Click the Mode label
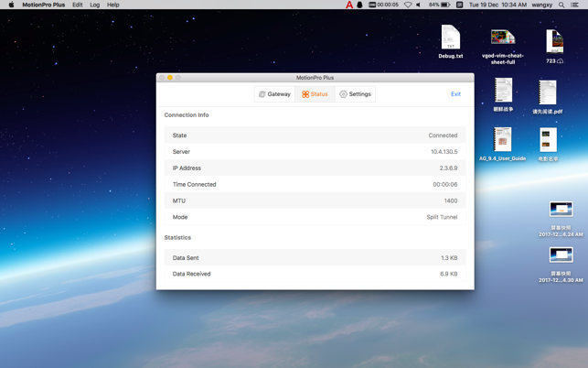Viewport: 588px width, 368px height. click(180, 217)
